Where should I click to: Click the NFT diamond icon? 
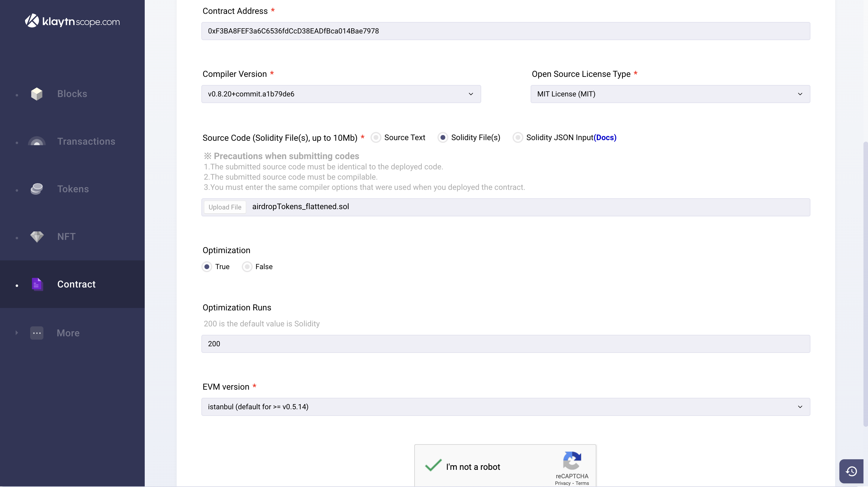coord(37,237)
